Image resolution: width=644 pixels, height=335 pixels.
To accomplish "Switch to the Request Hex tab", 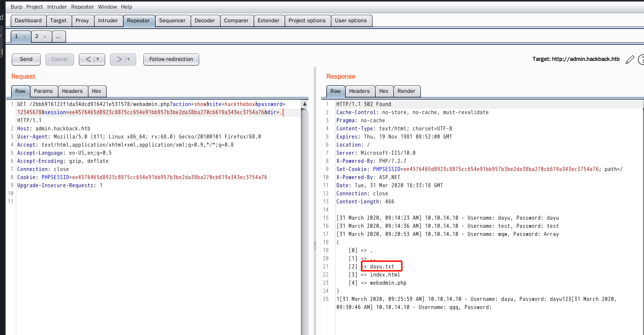I will point(97,91).
